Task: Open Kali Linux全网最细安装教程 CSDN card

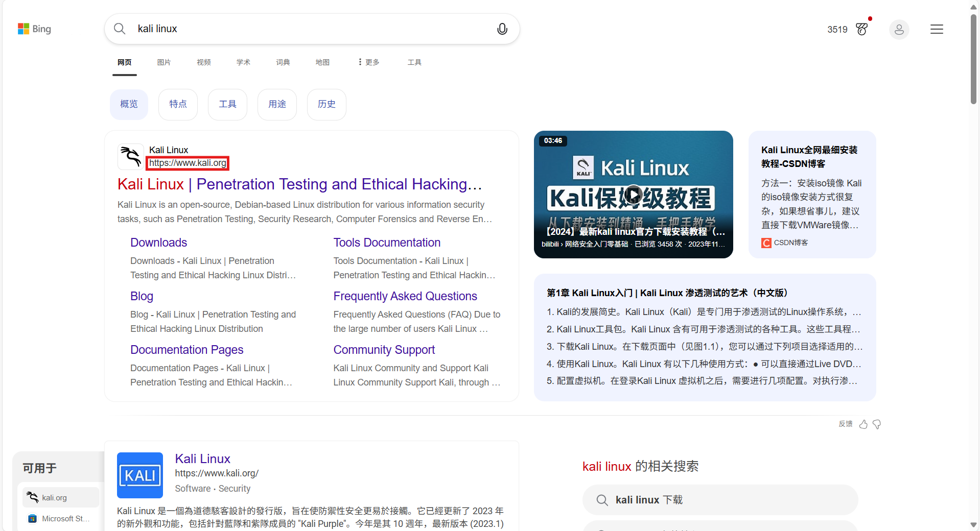Action: tap(812, 195)
